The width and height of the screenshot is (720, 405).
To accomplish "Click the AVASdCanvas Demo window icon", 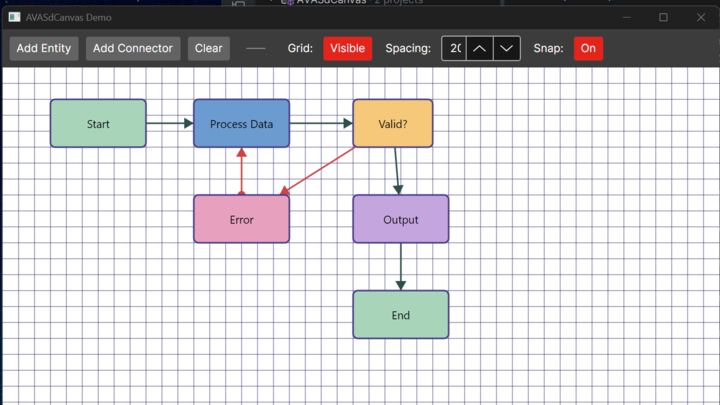I will click(x=14, y=17).
